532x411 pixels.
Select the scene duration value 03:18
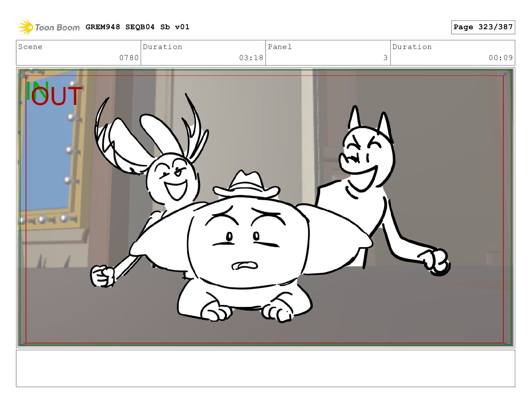click(x=251, y=58)
